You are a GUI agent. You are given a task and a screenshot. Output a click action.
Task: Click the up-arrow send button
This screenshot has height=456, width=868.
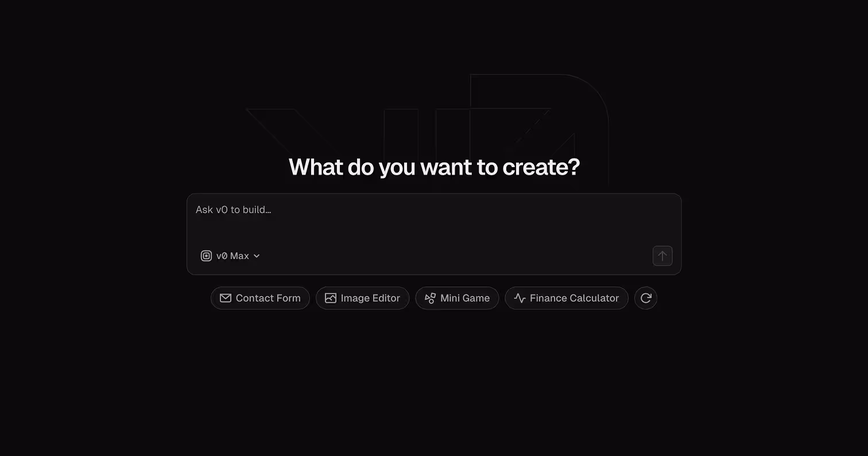click(662, 256)
